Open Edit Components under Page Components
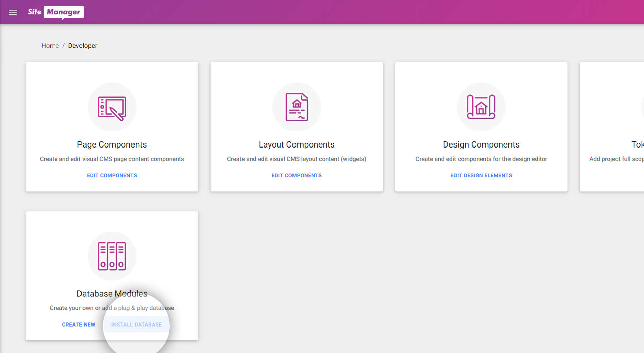This screenshot has height=353, width=644. [x=112, y=175]
